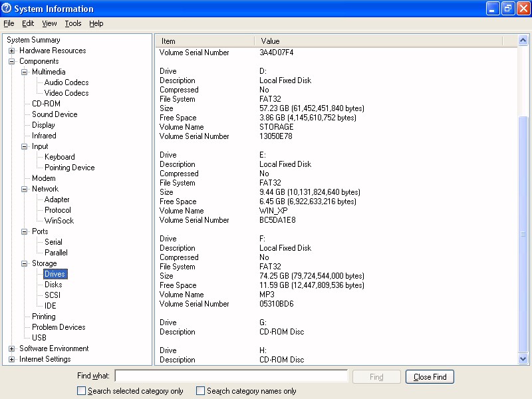
Task: Open the Problem Devices category
Action: tap(59, 327)
